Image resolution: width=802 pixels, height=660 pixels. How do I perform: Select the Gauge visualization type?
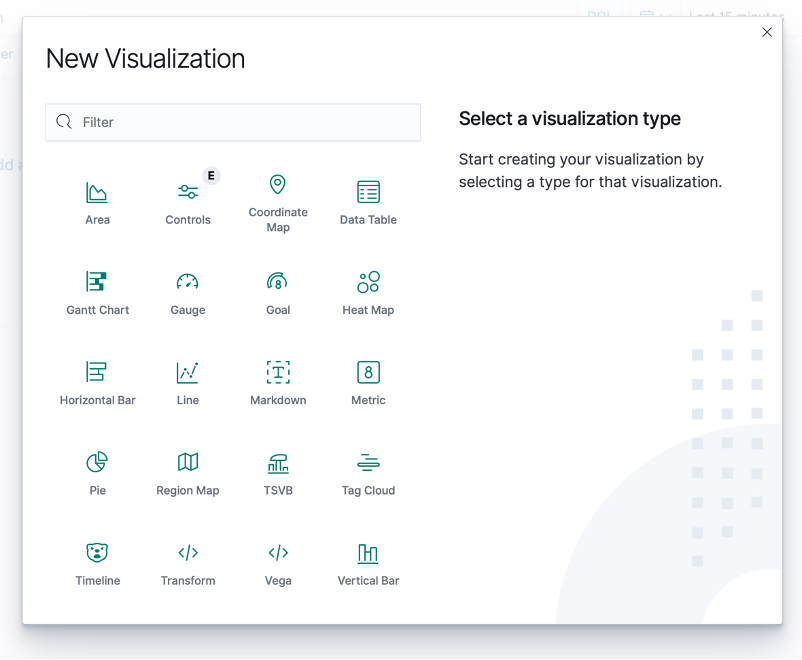[188, 293]
